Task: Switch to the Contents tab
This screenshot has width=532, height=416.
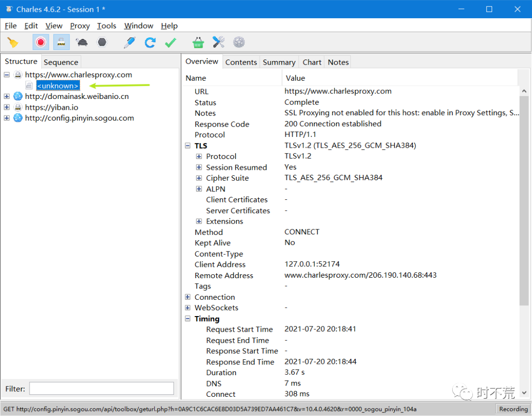Action: pyautogui.click(x=241, y=62)
